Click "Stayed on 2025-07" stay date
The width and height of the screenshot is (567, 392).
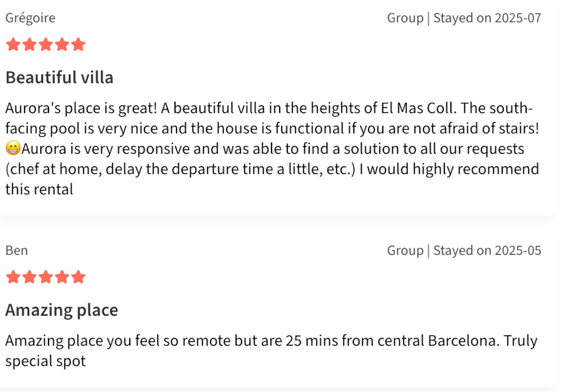(487, 18)
